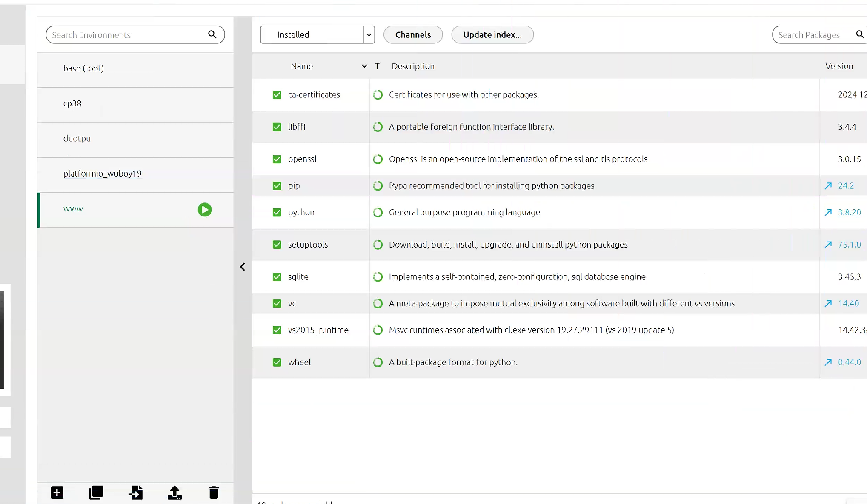Click the python package type circle icon
Image resolution: width=867 pixels, height=504 pixels.
coord(378,212)
